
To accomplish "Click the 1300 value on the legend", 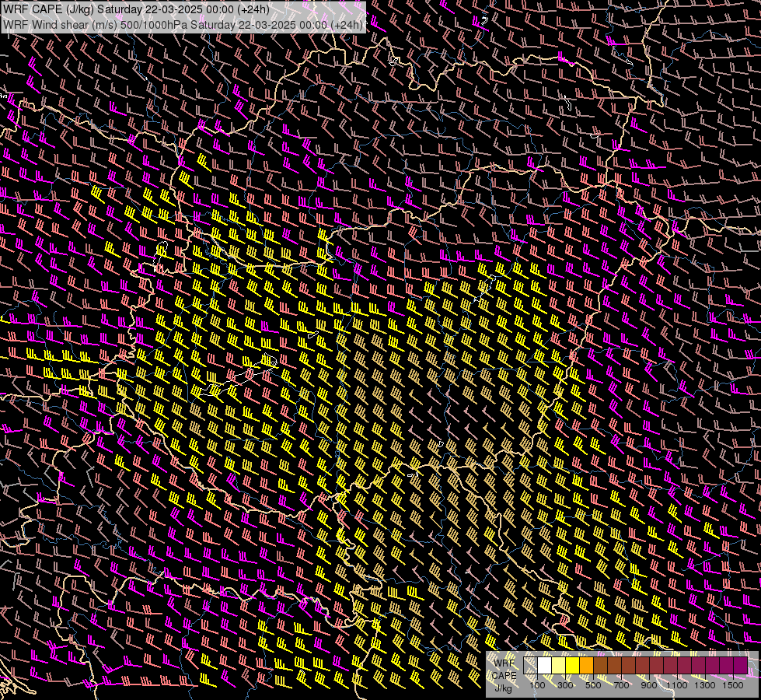I will 705,685.
